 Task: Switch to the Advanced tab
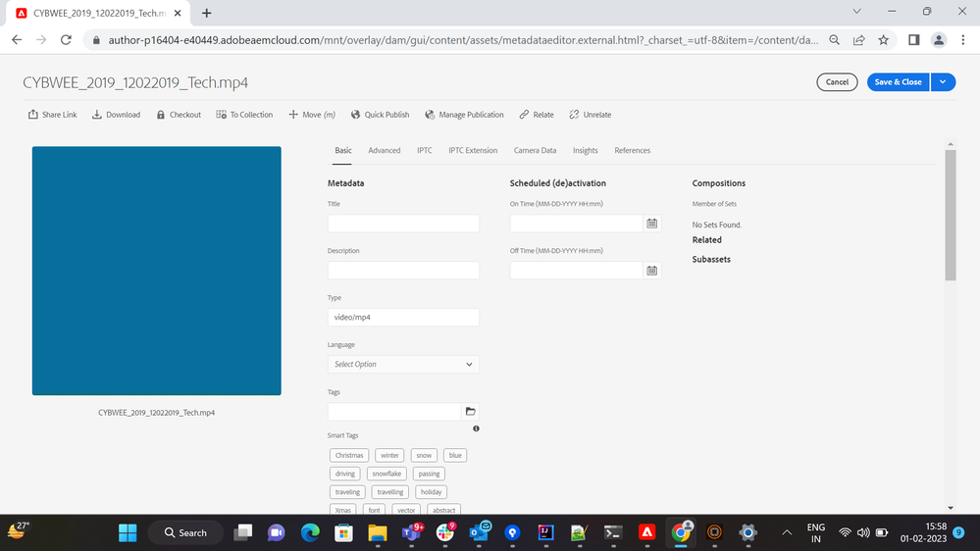click(384, 151)
